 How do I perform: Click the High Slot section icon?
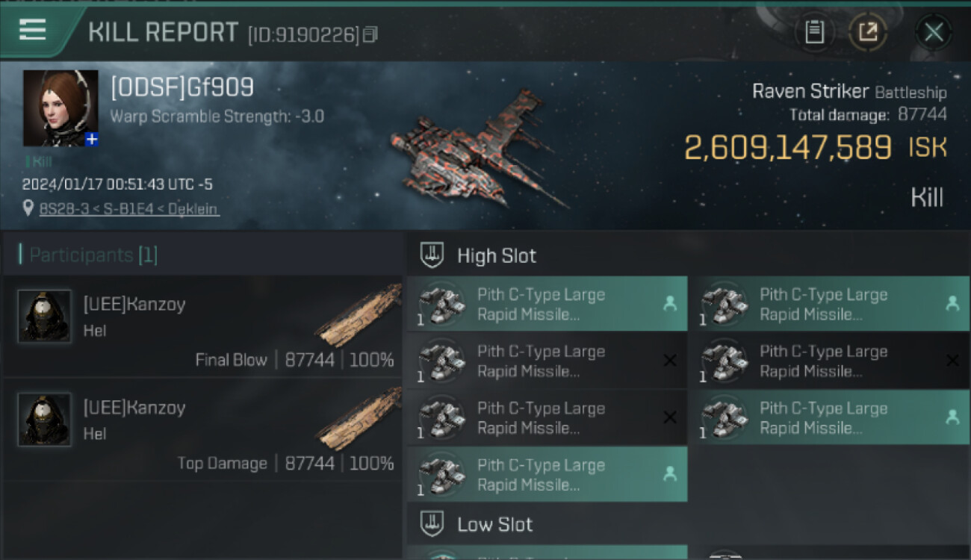tap(432, 255)
